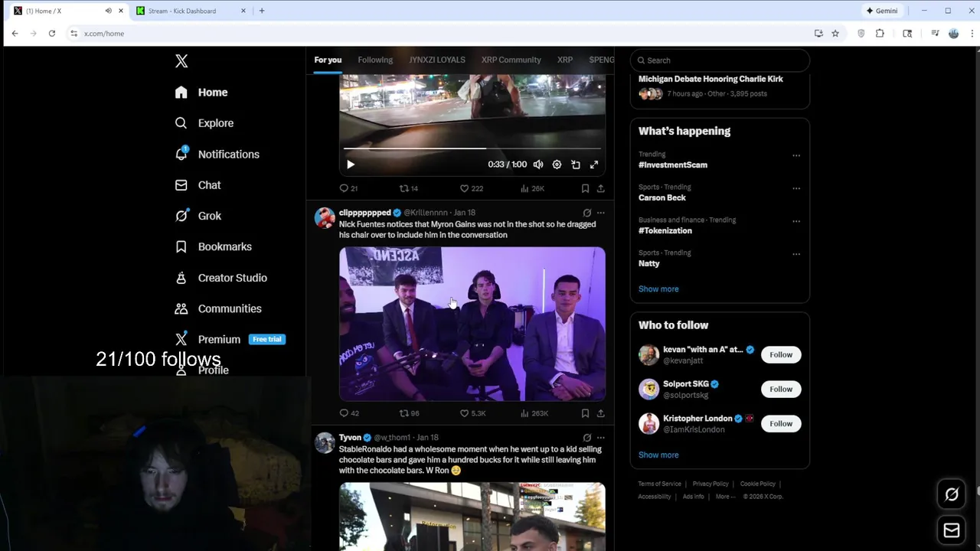Image resolution: width=980 pixels, height=551 pixels.
Task: Open floating Grok button
Action: click(x=952, y=494)
